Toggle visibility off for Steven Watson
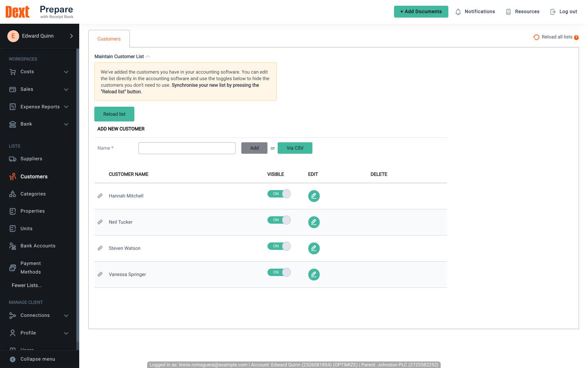Image resolution: width=588 pixels, height=368 pixels. (279, 246)
